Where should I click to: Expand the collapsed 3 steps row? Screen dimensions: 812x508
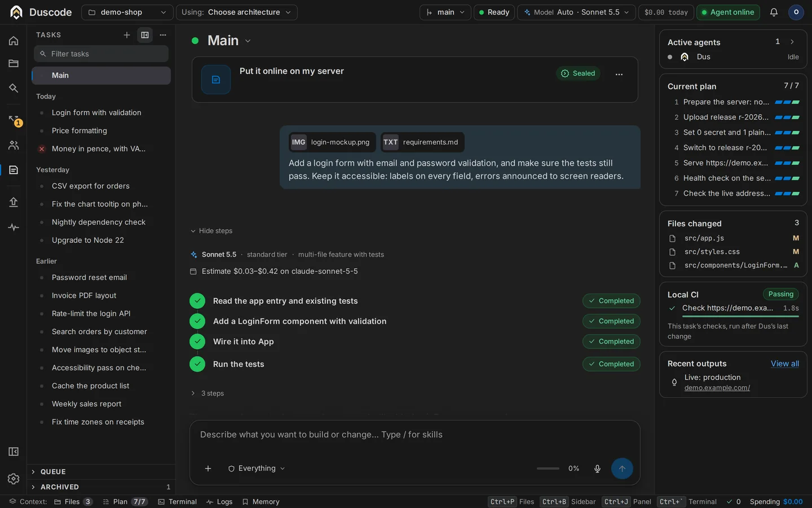point(208,393)
